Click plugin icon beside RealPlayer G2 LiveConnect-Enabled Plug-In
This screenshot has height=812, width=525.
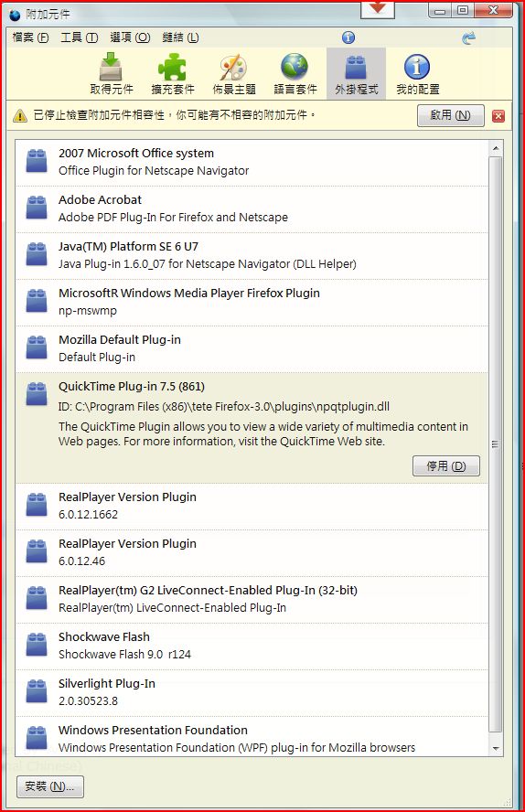click(37, 598)
